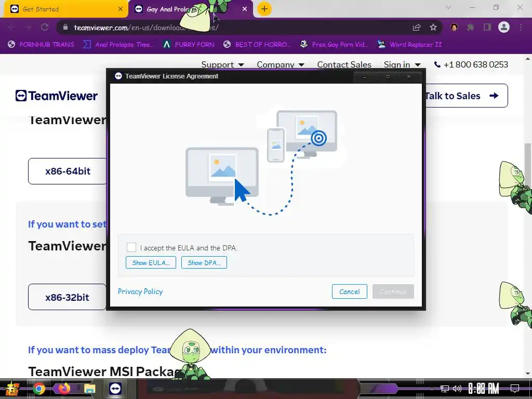532x399 pixels.
Task: Click the TeamViewer icon in dialog title bar
Action: 118,76
